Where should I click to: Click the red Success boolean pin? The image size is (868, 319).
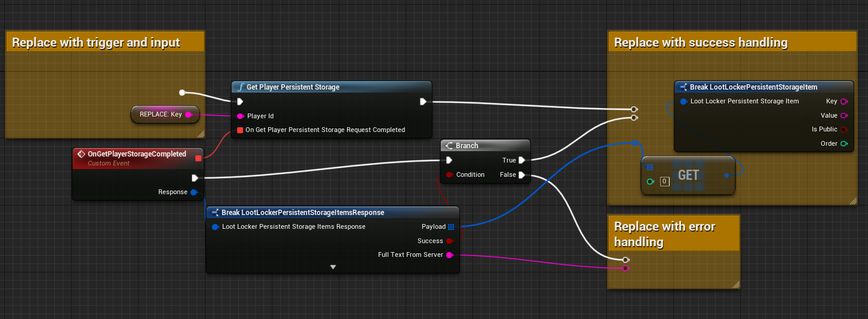coord(450,241)
